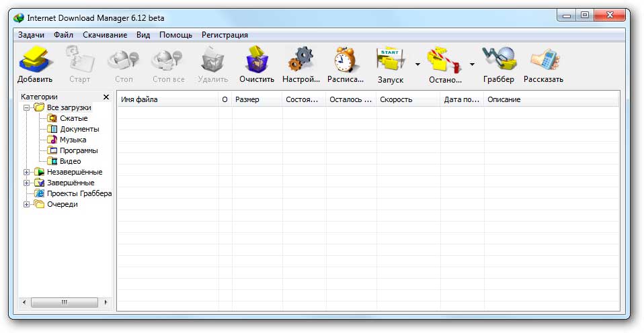Screen dimensions: 644x333
Task: Open the Настрой... gears settings icon
Action: click(301, 60)
